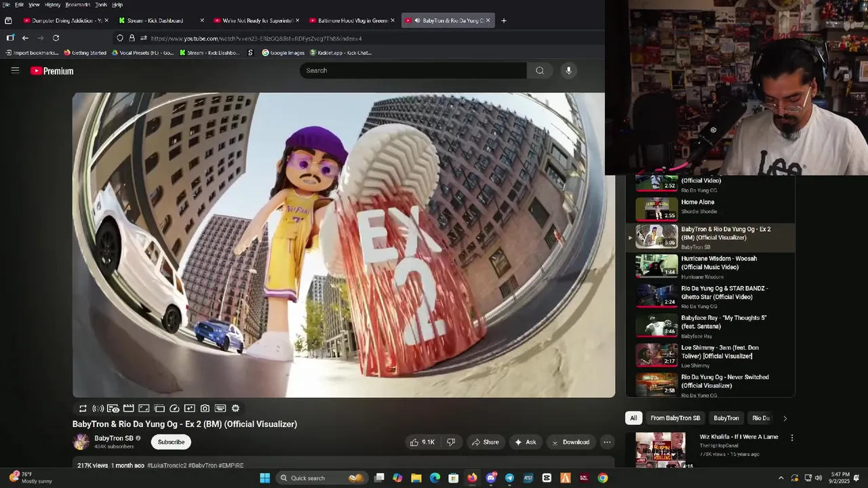Take a screenshot with the camera icon
Viewport: 868px width, 488px height.
[x=205, y=409]
